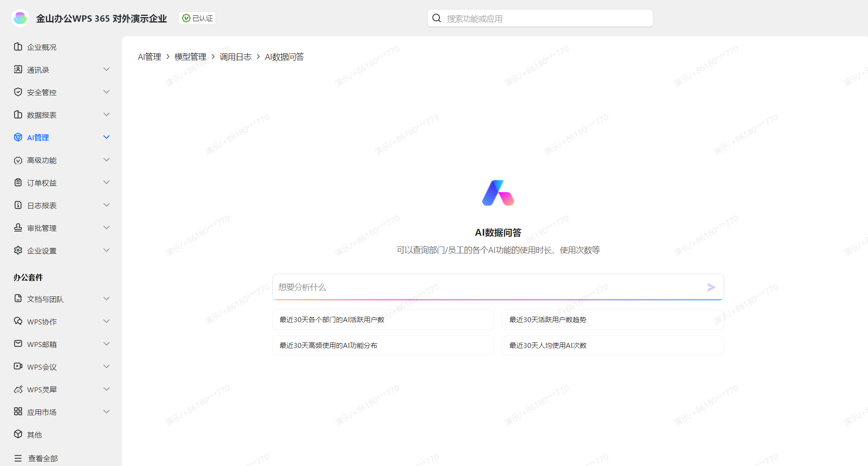Collapse the AI管理 menu chevron

point(107,137)
